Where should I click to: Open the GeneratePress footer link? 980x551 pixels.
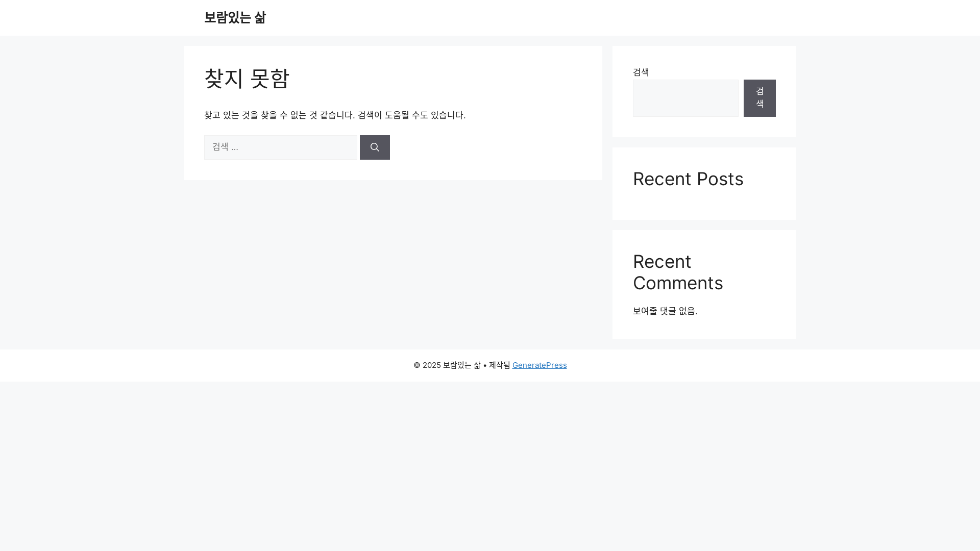pos(540,365)
